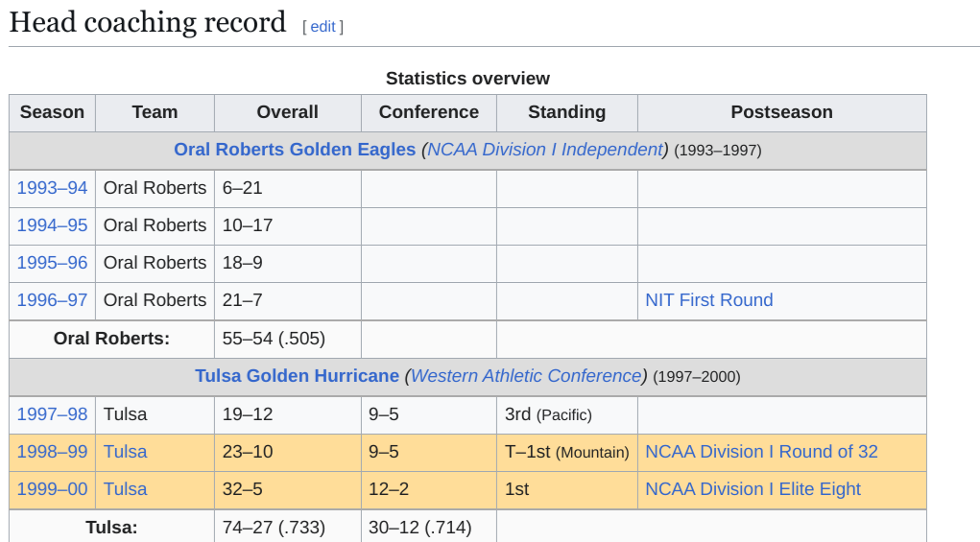Open the Tulsa Golden Hurricane link

coord(297,376)
